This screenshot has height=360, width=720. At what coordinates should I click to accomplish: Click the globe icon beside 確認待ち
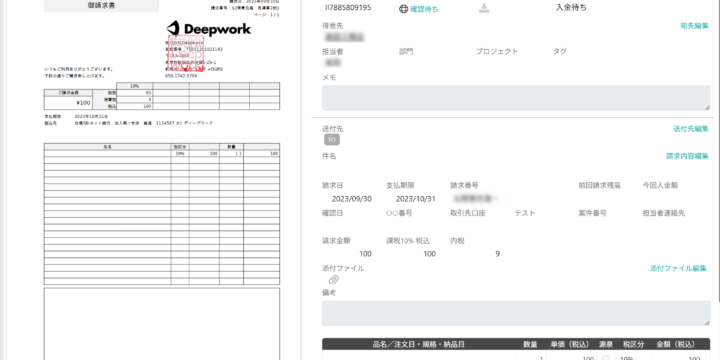[403, 9]
